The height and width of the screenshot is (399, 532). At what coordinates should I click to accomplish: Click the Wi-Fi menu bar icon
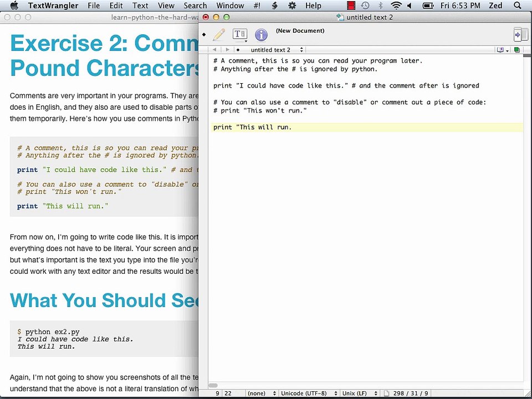tap(396, 6)
